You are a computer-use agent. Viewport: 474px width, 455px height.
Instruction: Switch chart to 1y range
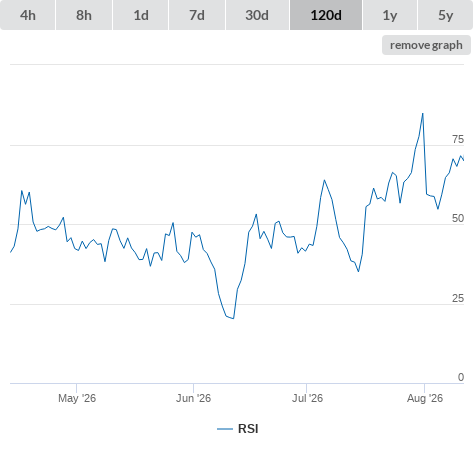(390, 15)
